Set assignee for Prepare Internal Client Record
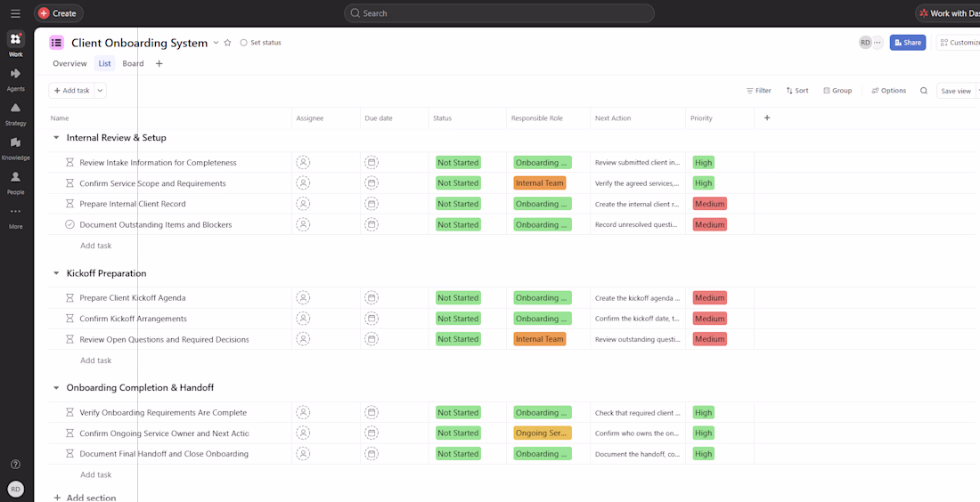The height and width of the screenshot is (502, 980). click(x=303, y=204)
